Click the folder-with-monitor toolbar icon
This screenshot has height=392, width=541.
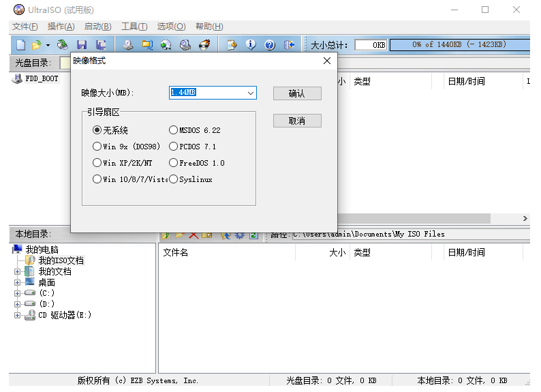[x=147, y=45]
